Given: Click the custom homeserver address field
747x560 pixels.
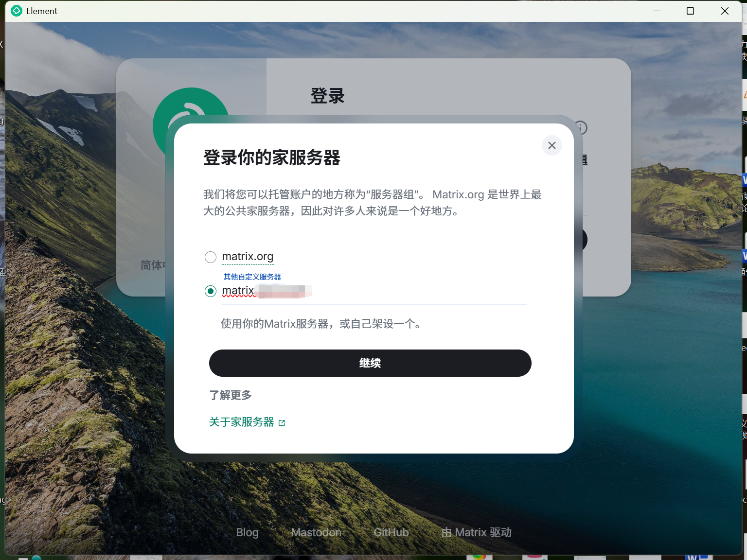Looking at the screenshot, I should (x=374, y=292).
